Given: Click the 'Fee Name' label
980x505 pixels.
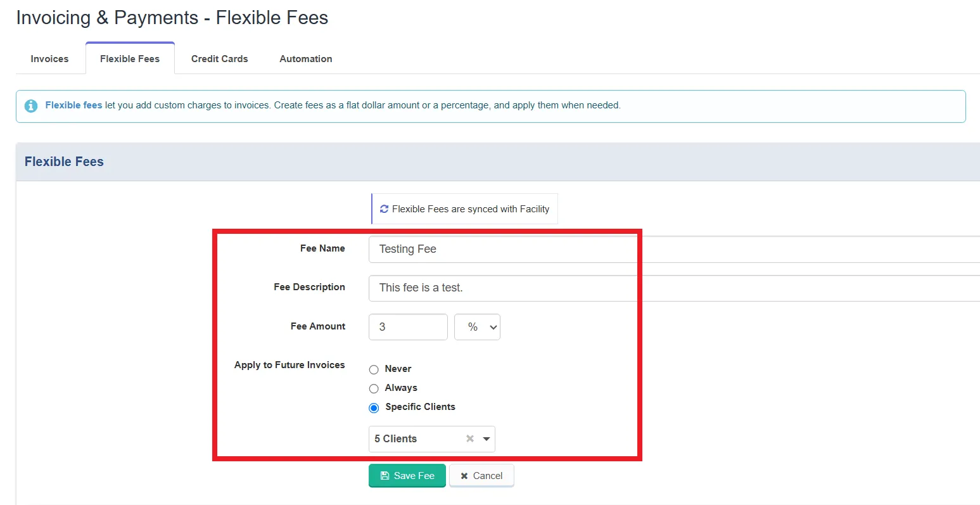Looking at the screenshot, I should 322,248.
